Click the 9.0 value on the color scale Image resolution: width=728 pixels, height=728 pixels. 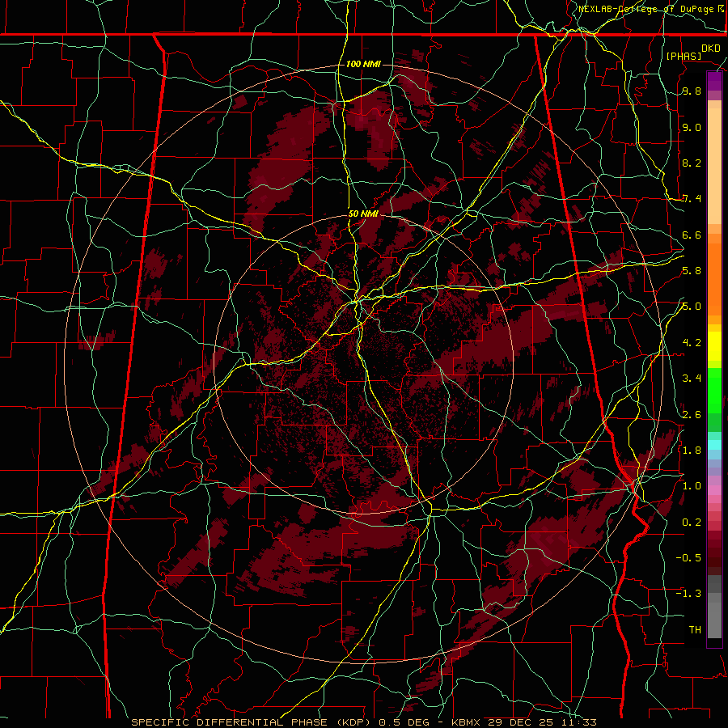tap(692, 127)
